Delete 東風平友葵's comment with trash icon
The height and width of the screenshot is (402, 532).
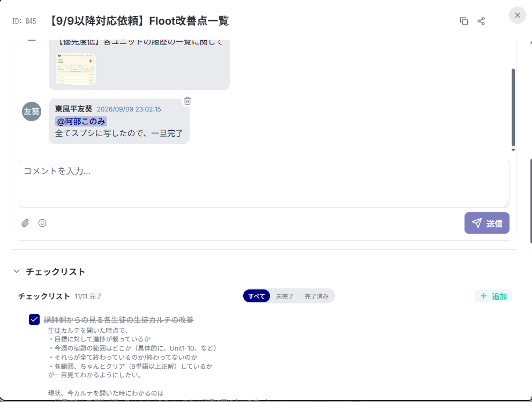coord(188,101)
